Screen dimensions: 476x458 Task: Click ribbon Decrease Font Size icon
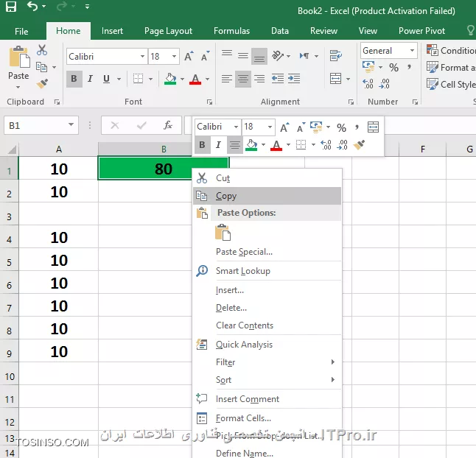tap(206, 57)
